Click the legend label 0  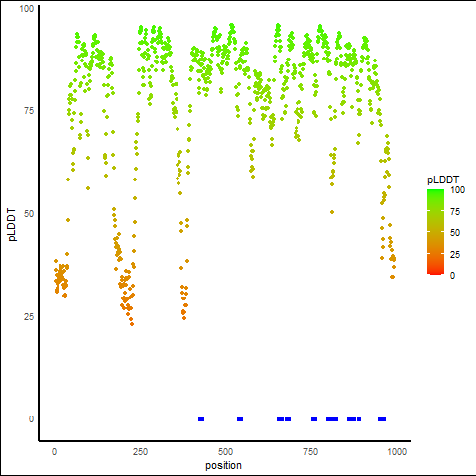(452, 276)
